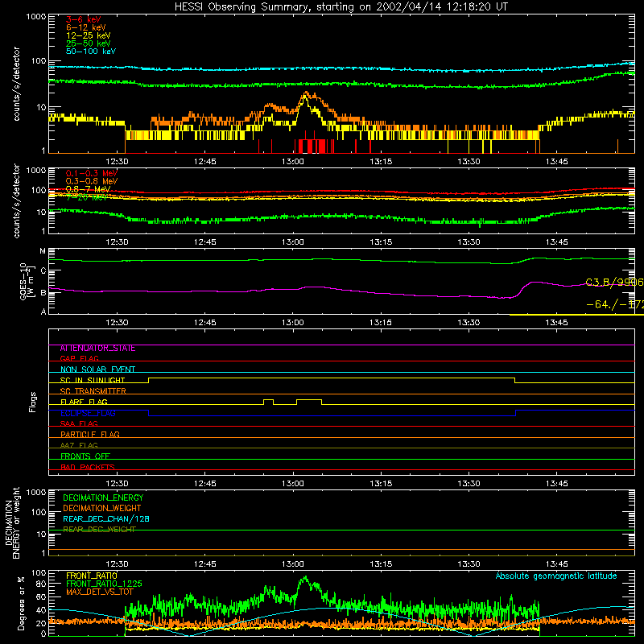This screenshot has width=644, height=644.
Task: Select the 50-100 keV legend label
Action: (x=91, y=52)
